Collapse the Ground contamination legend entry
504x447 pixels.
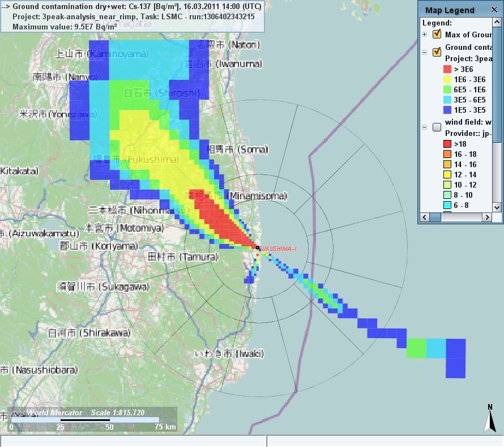coord(425,52)
